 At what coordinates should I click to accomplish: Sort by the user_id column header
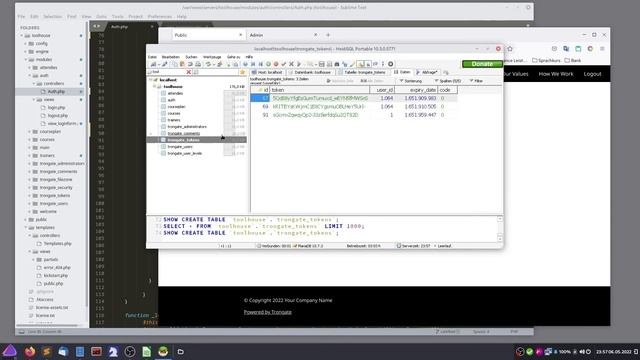point(382,90)
